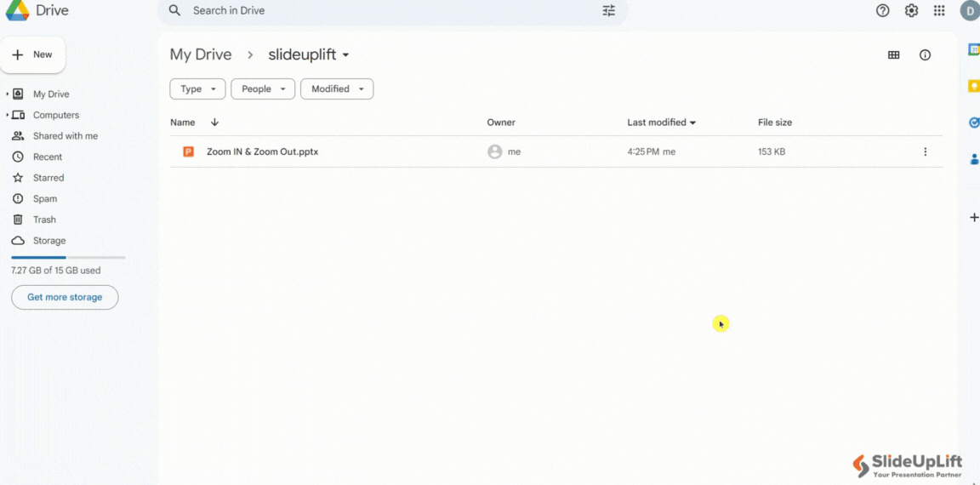Image resolution: width=980 pixels, height=485 pixels.
Task: Click the storage usage progress bar
Action: pos(68,258)
